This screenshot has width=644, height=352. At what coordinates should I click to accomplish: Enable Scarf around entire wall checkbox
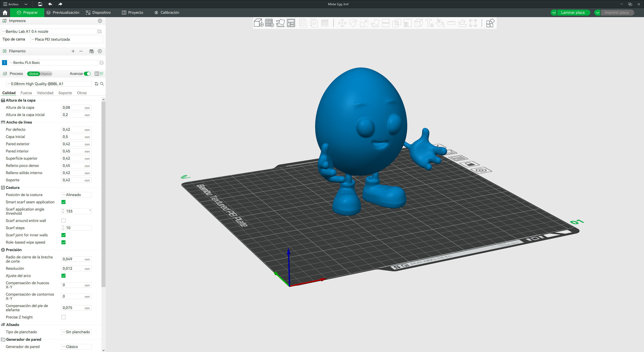pyautogui.click(x=64, y=221)
